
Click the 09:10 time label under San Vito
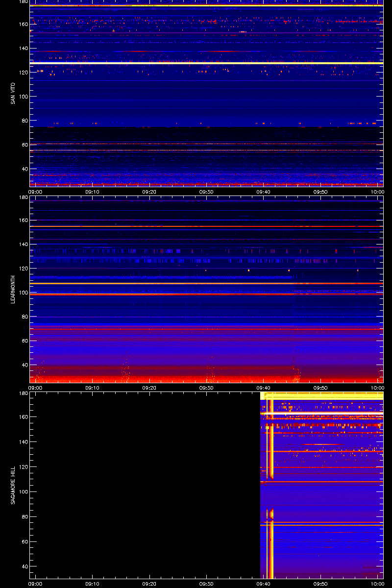92,192
